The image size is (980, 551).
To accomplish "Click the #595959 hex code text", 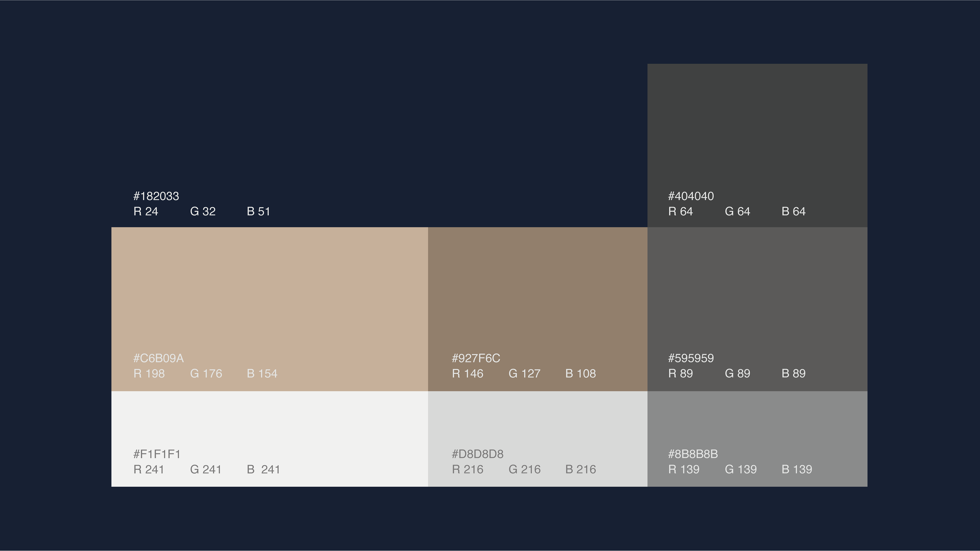I will (x=691, y=358).
